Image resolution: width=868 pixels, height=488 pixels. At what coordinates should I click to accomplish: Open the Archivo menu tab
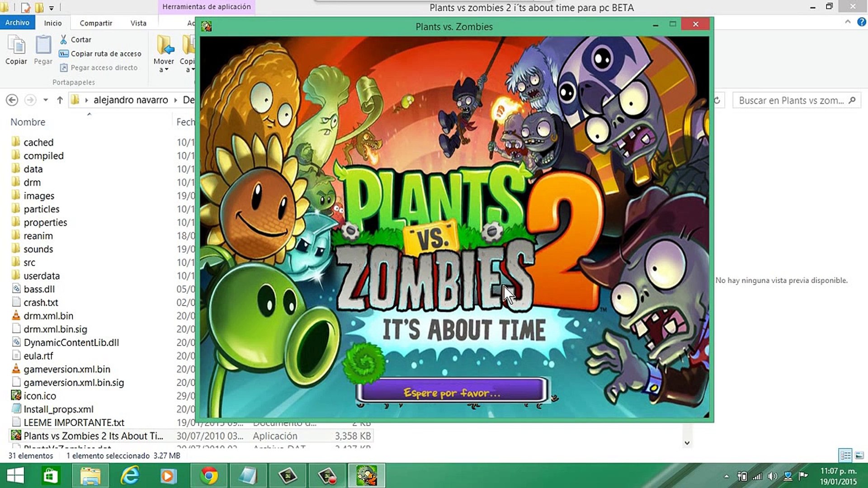[x=17, y=23]
